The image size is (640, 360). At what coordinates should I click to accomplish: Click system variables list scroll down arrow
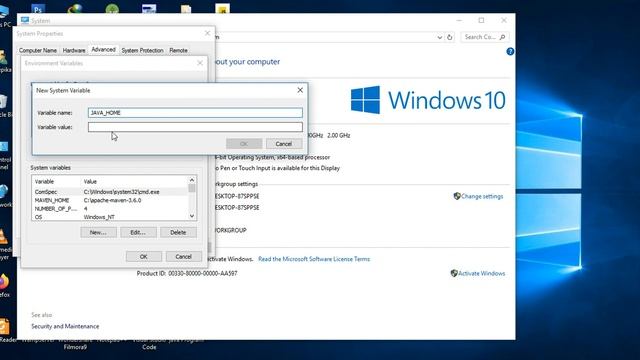pyautogui.click(x=192, y=216)
